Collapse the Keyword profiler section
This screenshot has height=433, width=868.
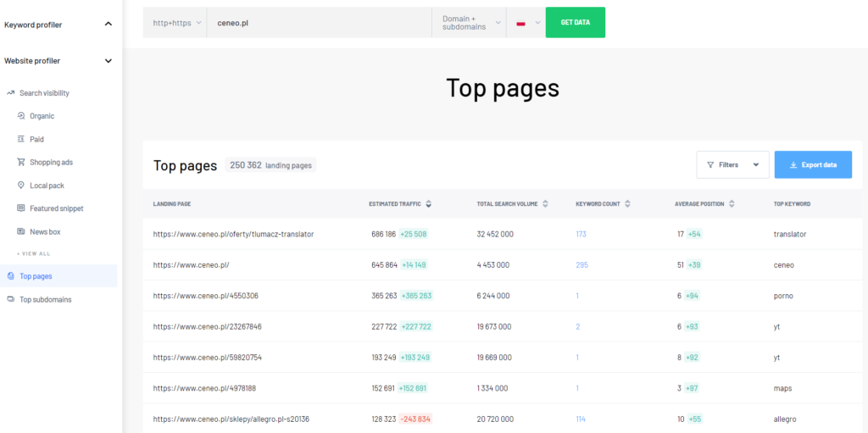pyautogui.click(x=108, y=24)
